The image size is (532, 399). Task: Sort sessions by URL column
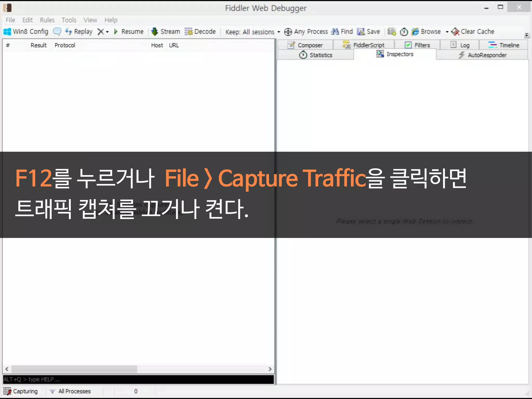click(174, 45)
